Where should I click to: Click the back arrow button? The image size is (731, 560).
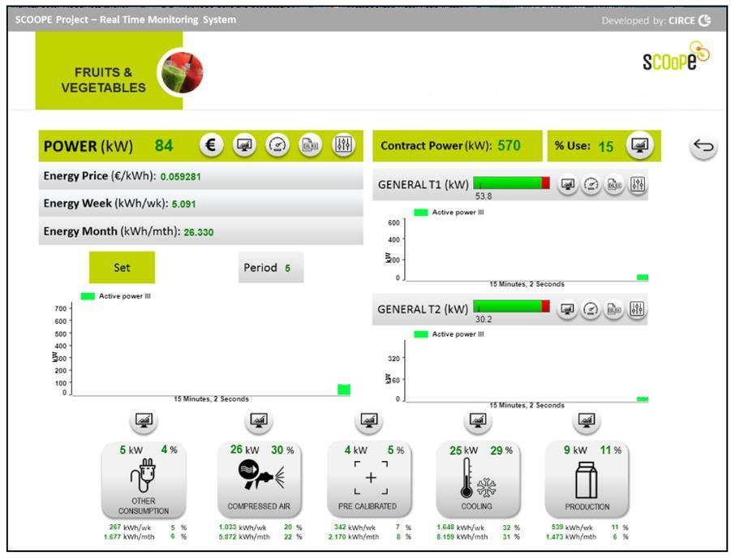(703, 146)
